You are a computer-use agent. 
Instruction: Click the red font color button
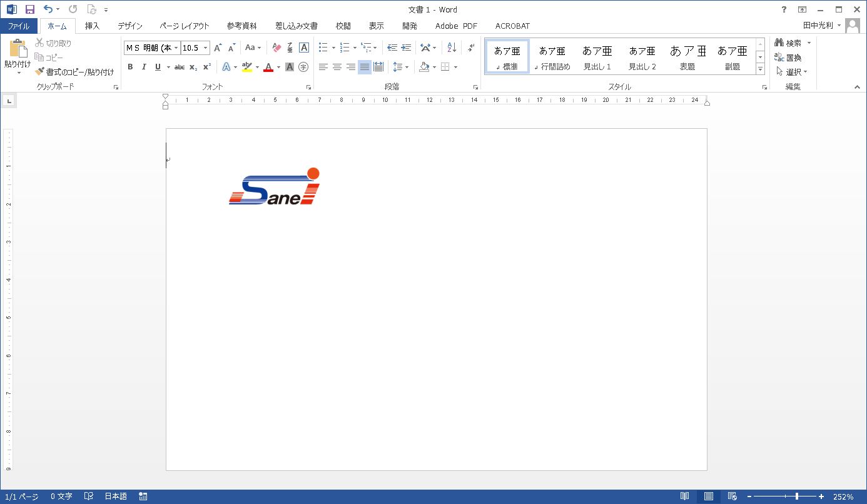268,67
